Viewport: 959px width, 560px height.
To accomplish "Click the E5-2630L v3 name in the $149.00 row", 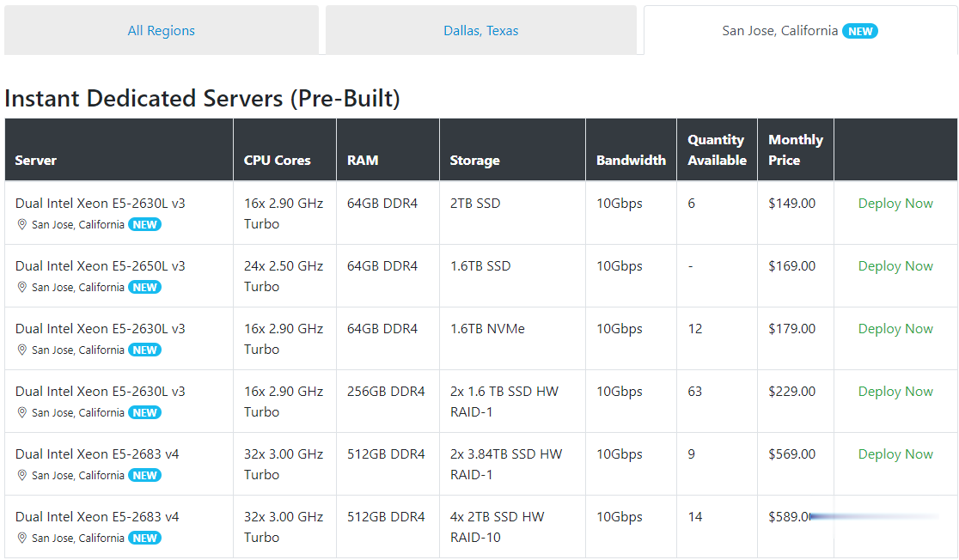I will [x=101, y=203].
